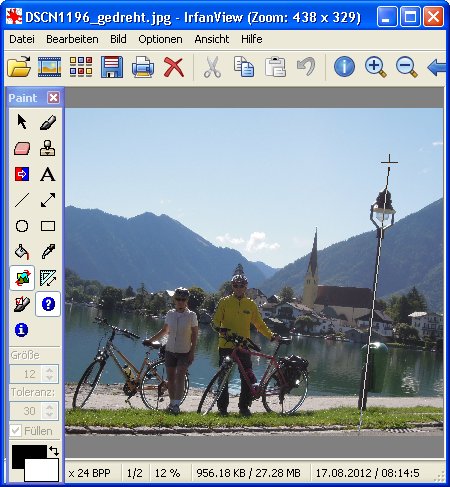
Task: Click the Größe value input field
Action: tap(27, 374)
